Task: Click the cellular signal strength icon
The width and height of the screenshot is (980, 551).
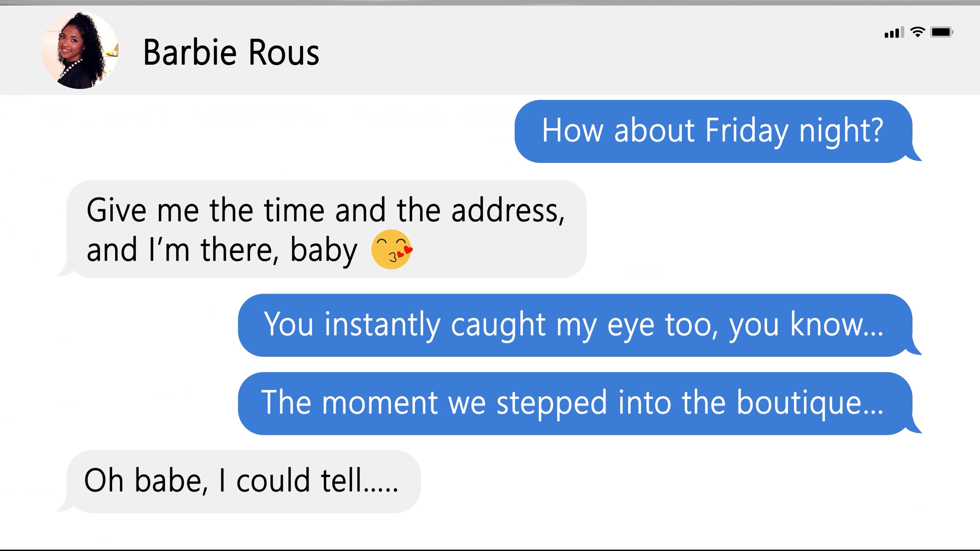Action: click(x=894, y=33)
